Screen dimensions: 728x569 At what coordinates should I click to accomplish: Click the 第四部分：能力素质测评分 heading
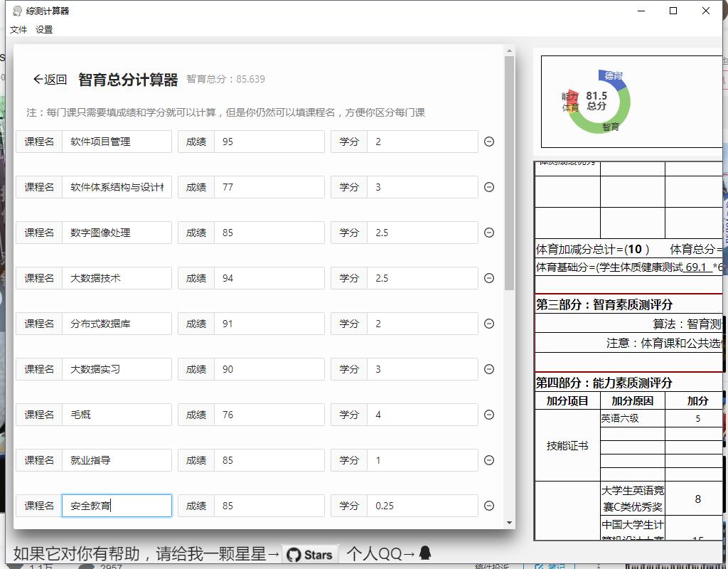tap(604, 383)
